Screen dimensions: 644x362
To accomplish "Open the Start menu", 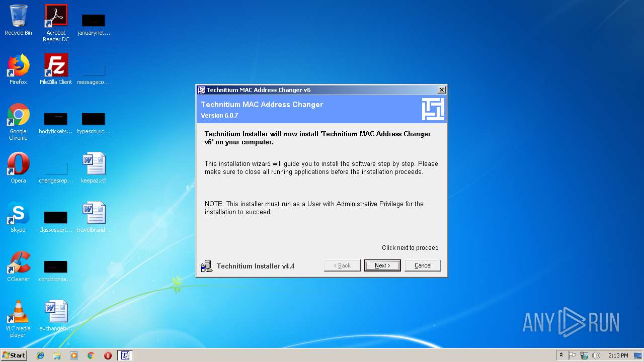I will coord(14,355).
